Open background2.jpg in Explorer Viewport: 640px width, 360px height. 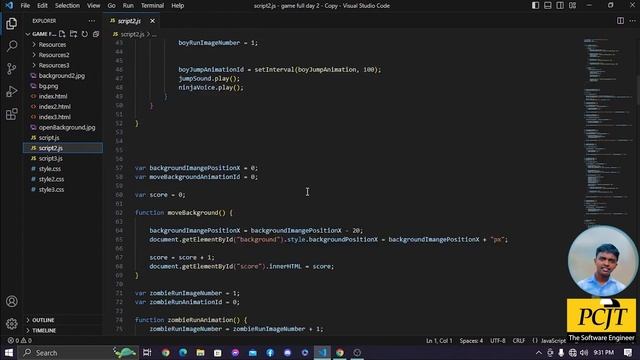(x=62, y=76)
